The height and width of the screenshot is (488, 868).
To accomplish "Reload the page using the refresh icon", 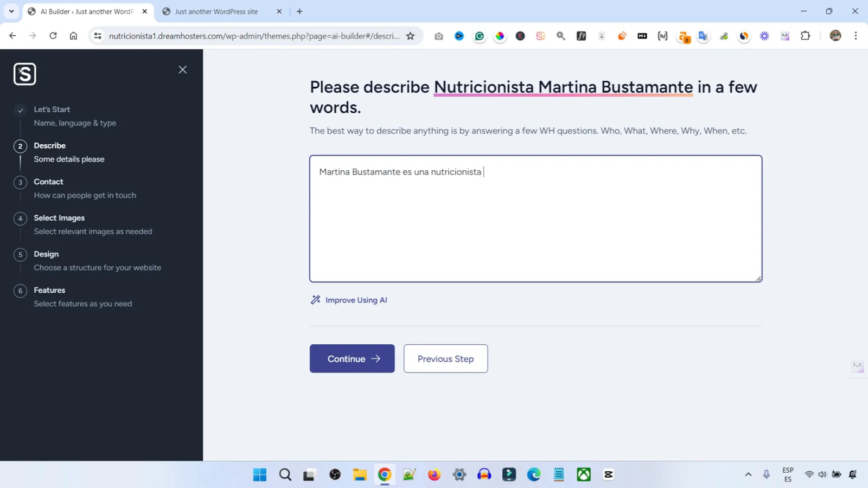I will coord(53,36).
